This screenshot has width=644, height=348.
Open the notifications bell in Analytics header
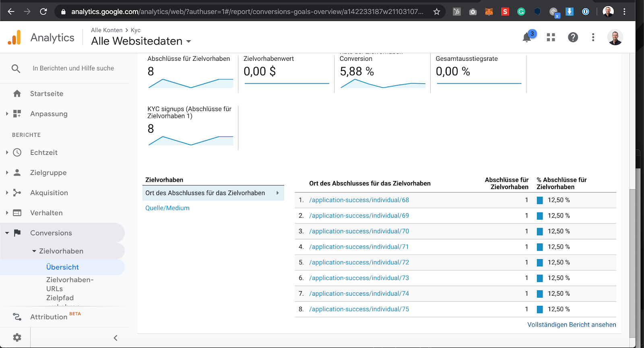pos(527,37)
